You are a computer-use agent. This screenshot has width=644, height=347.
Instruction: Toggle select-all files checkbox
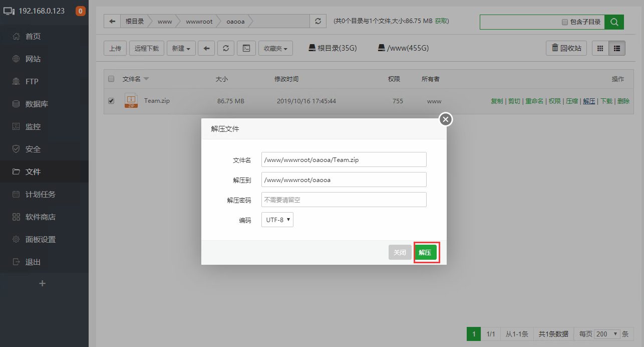[111, 79]
